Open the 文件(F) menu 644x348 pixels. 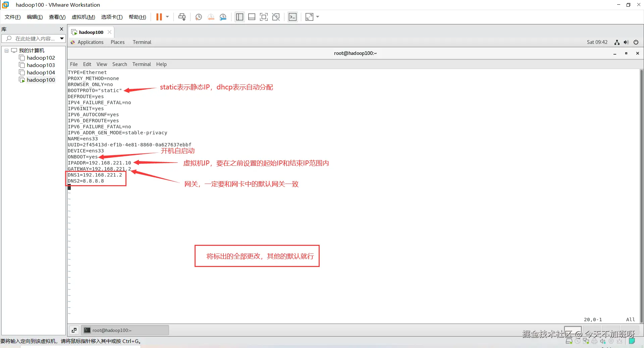pyautogui.click(x=13, y=17)
